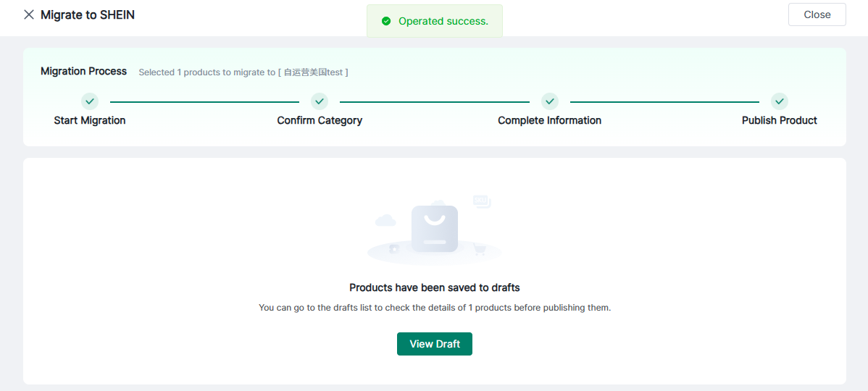Viewport: 868px width, 391px height.
Task: Click the Confirm Category step checkmark icon
Action: point(320,101)
